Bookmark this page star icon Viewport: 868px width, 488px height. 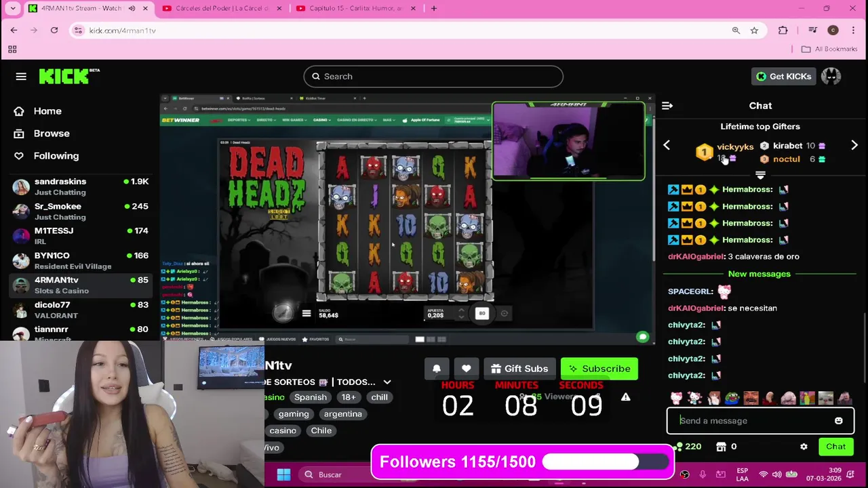click(754, 30)
